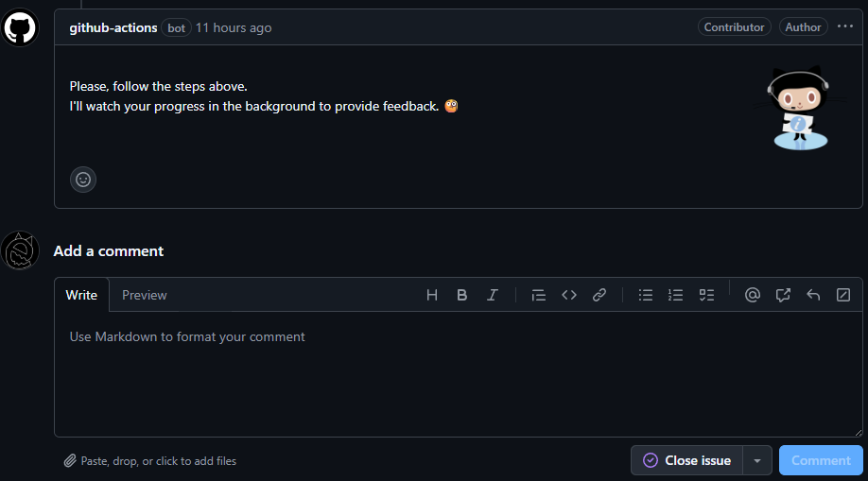Open saved replies menu

813,295
